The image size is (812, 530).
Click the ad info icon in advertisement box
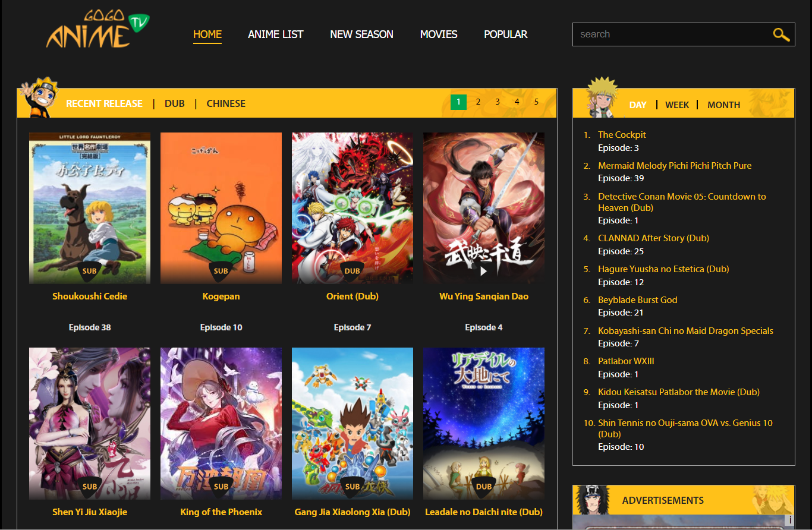coord(790,520)
